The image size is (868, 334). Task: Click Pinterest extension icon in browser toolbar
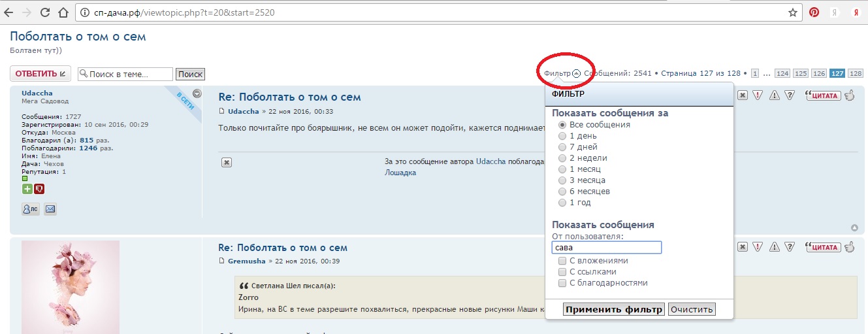(814, 12)
